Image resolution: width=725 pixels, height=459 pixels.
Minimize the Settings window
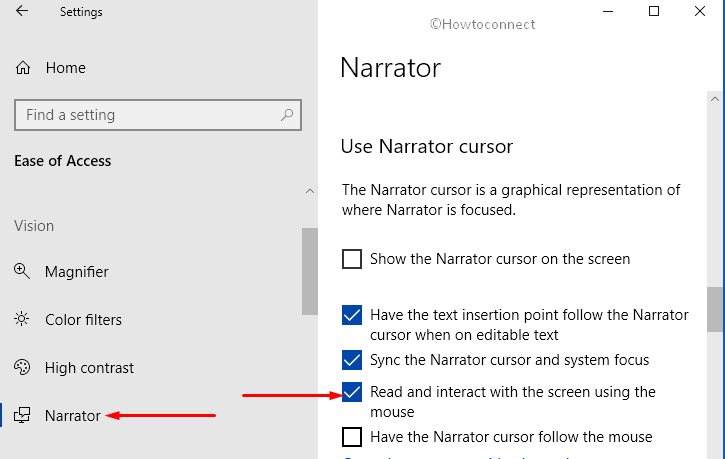click(608, 11)
